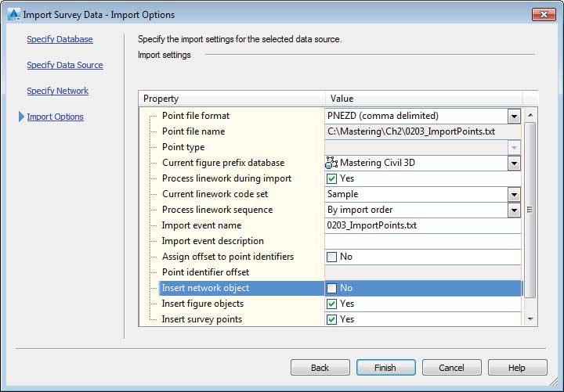Click the Finish button

click(x=385, y=368)
